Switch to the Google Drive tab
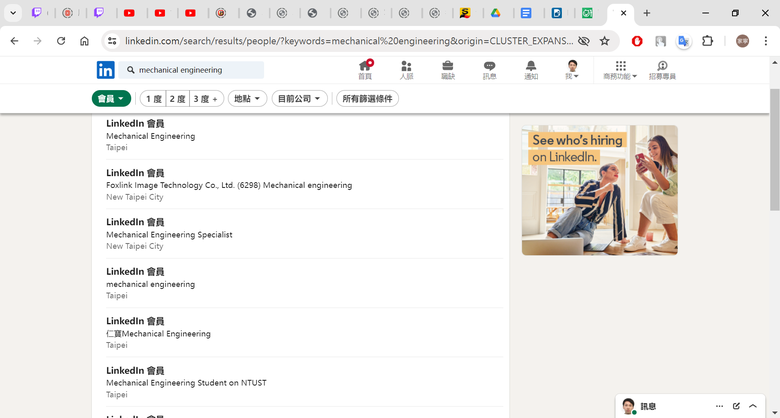 tap(495, 13)
